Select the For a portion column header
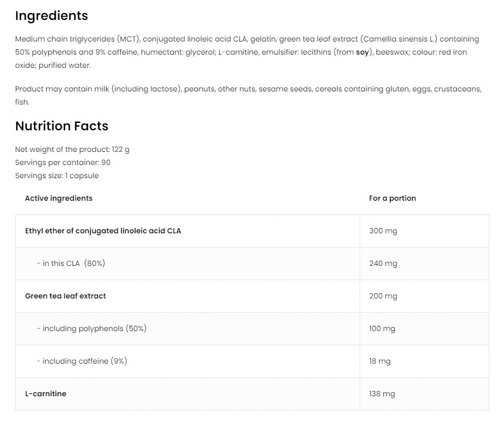Screen dimensions: 504x422 392,198
